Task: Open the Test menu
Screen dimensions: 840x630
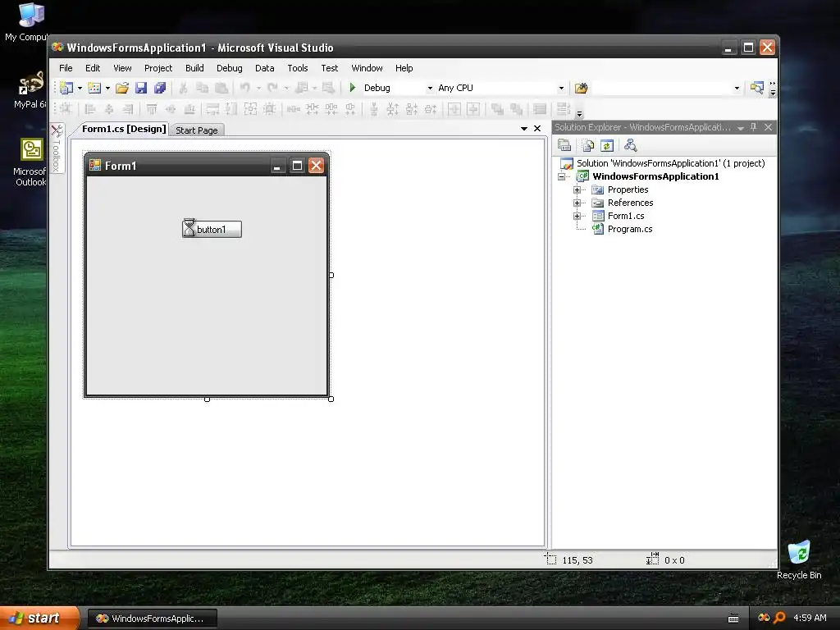Action: pyautogui.click(x=330, y=68)
